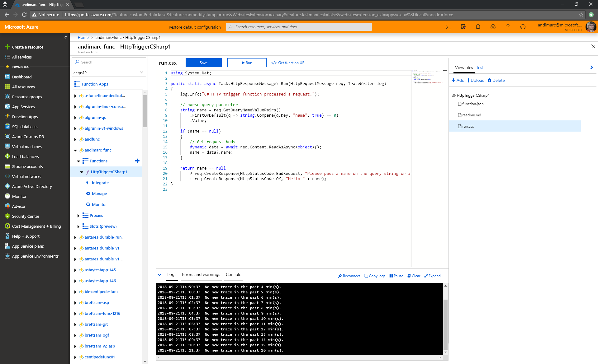Switch to the Console tab

coord(234,274)
